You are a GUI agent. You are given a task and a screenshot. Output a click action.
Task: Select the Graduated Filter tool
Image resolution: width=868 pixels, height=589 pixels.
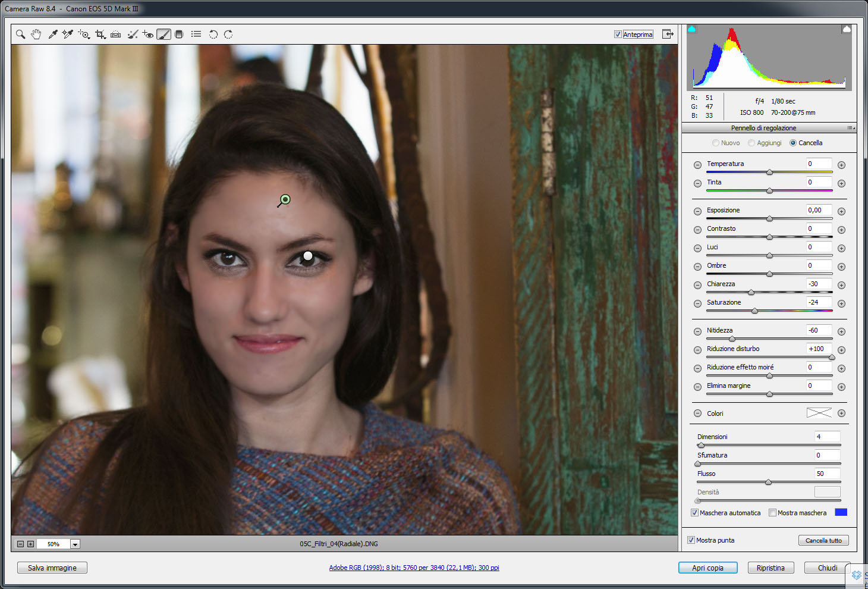point(179,35)
